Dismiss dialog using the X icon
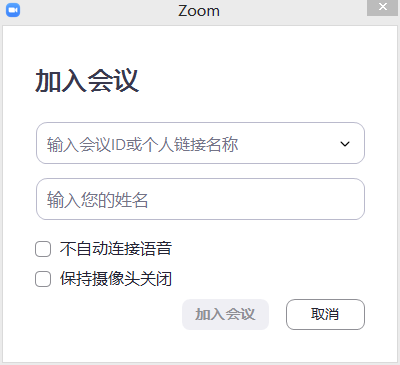This screenshot has height=365, width=400. (x=383, y=7)
